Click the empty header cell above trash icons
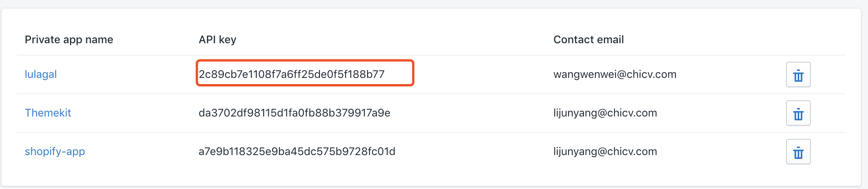Screen dimensions: 868x189 click(x=798, y=39)
